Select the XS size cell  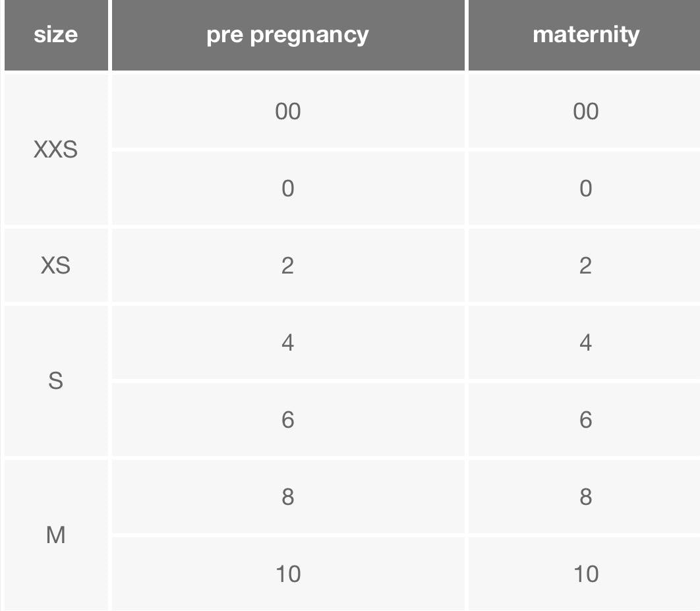click(x=55, y=266)
